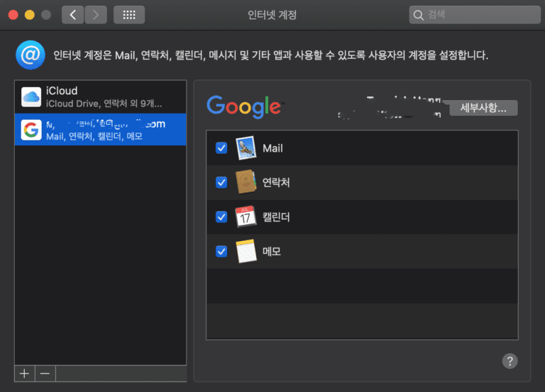
Task: Click the 연락처 label in the services list
Action: tap(276, 182)
